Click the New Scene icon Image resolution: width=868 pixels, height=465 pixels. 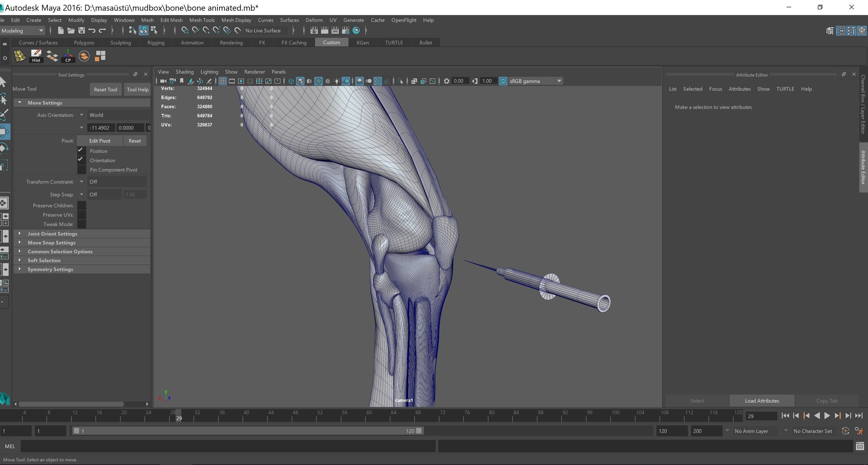(61, 31)
